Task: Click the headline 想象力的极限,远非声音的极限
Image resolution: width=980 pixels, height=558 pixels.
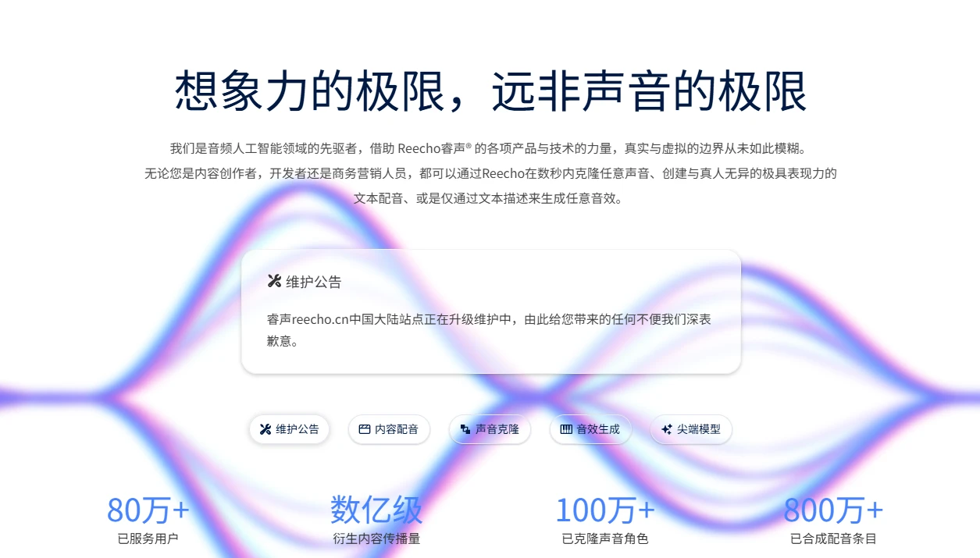Action: point(490,91)
